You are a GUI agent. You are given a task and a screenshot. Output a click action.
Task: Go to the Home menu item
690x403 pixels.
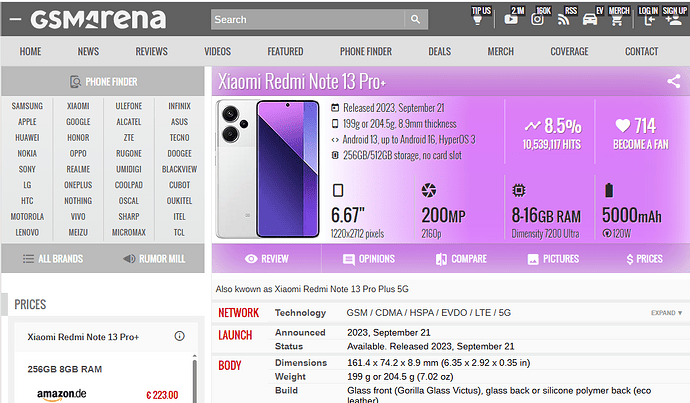[x=30, y=51]
